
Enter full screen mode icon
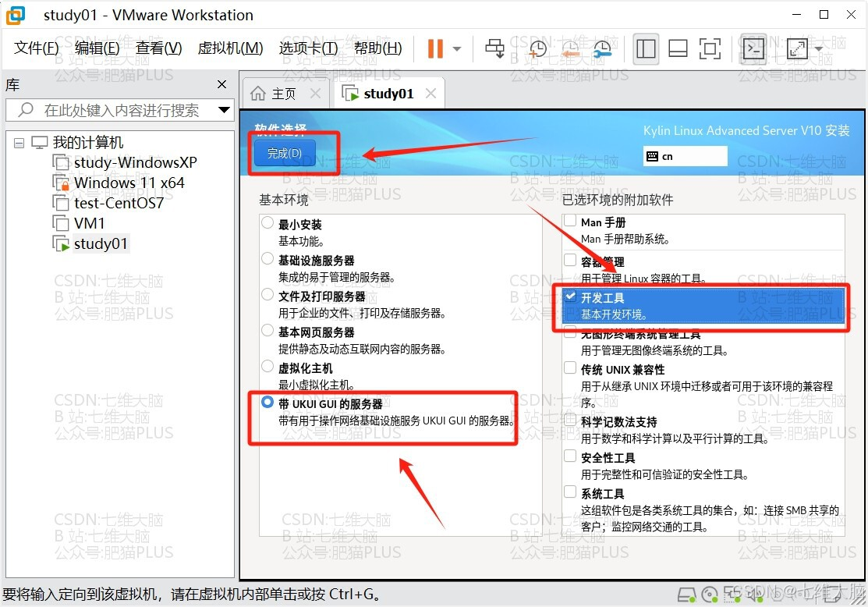pyautogui.click(x=710, y=48)
